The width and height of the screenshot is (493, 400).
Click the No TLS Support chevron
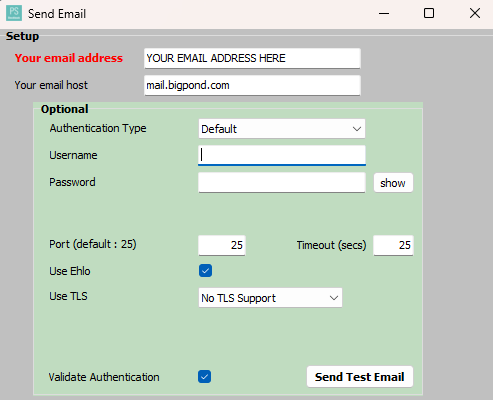(334, 298)
